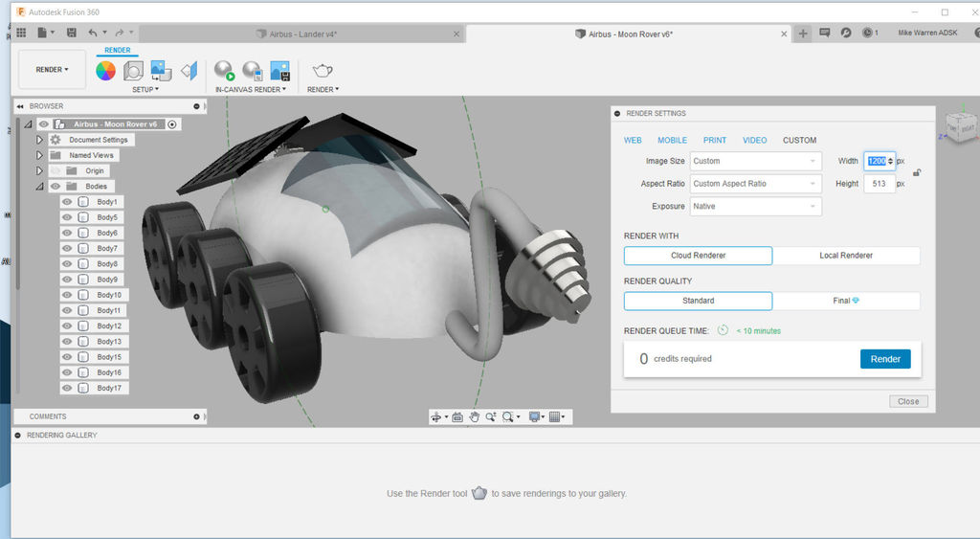Open the Scene Settings tool
This screenshot has width=980, height=539.
[x=133, y=71]
